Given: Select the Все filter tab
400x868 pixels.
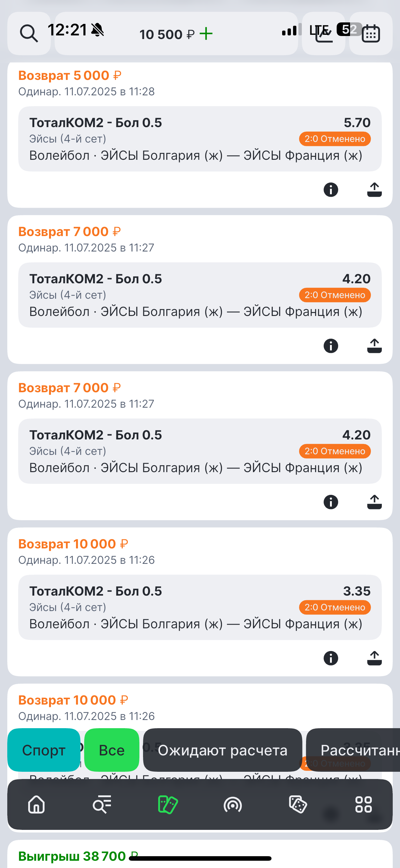Looking at the screenshot, I should pos(112,750).
